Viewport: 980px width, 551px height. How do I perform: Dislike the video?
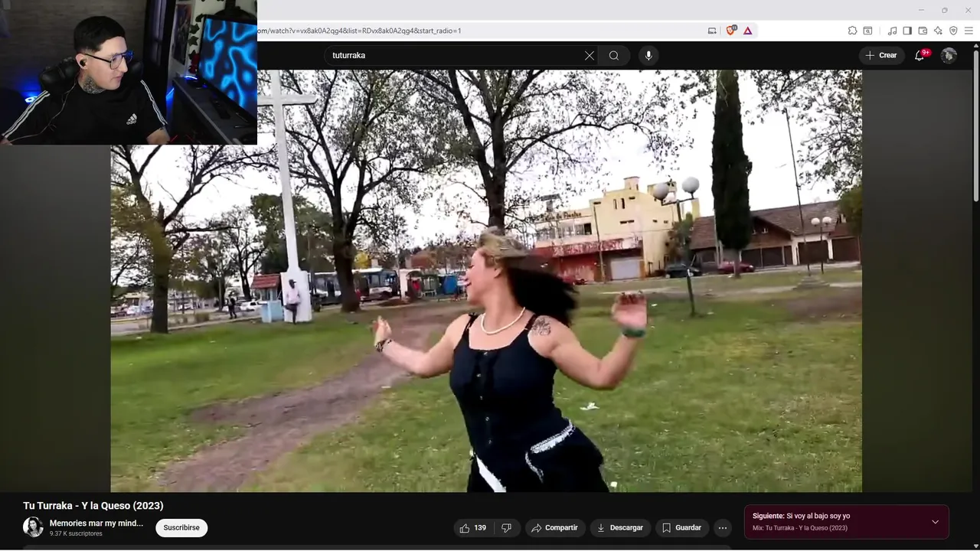point(506,528)
